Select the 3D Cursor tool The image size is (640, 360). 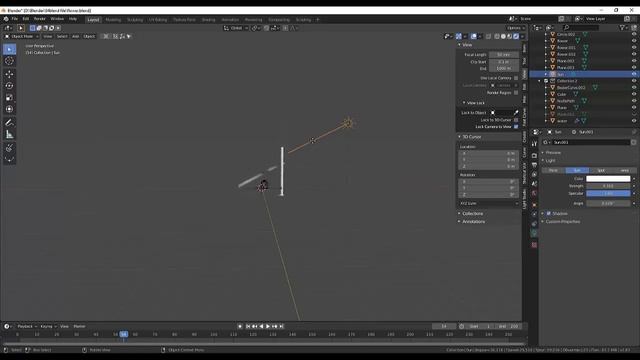tap(9, 61)
